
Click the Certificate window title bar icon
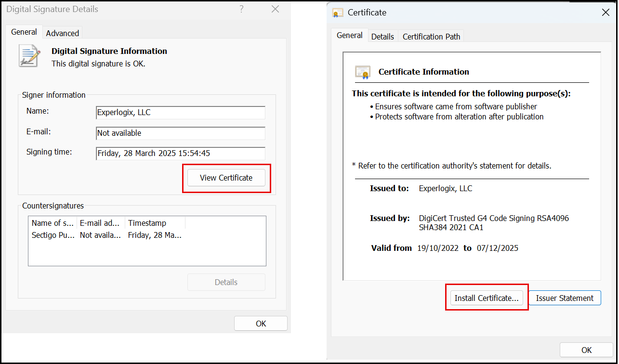338,13
